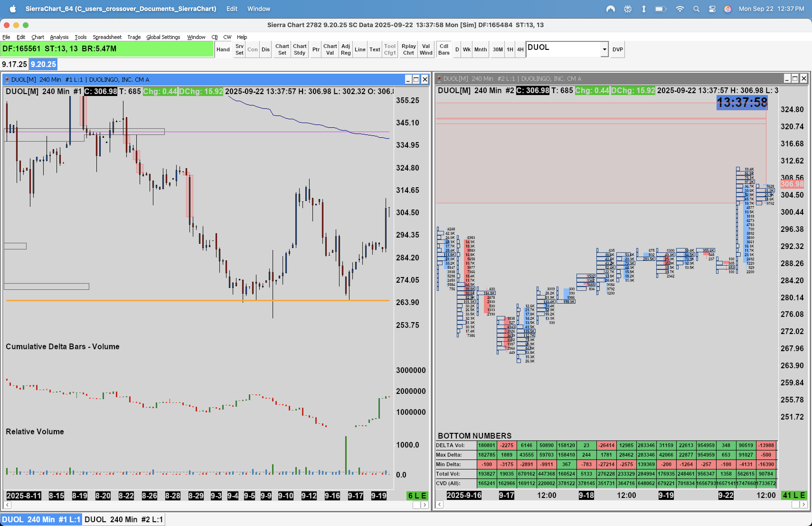Switch to DUOL 240 Min #2 tab
The width and height of the screenshot is (812, 526).
click(x=123, y=519)
